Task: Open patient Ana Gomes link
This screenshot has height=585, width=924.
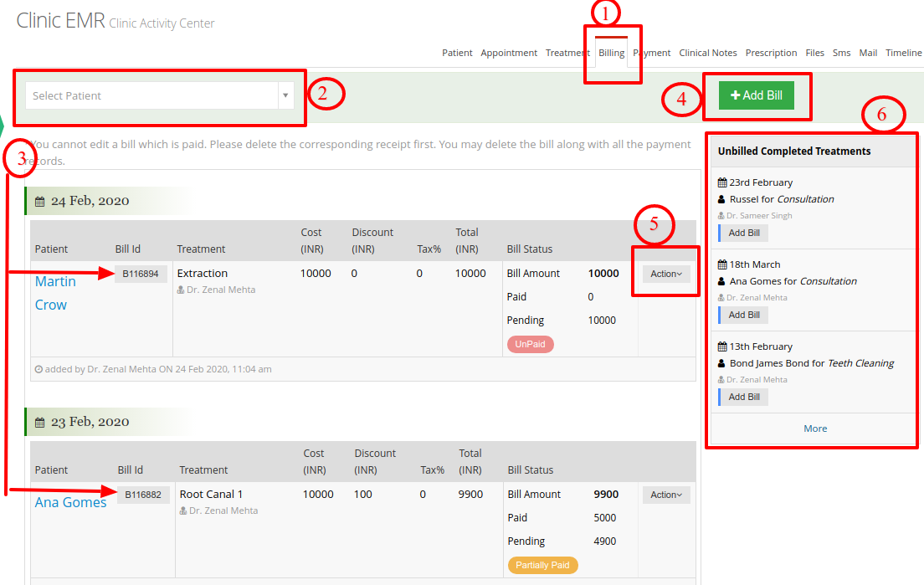Action: [70, 502]
